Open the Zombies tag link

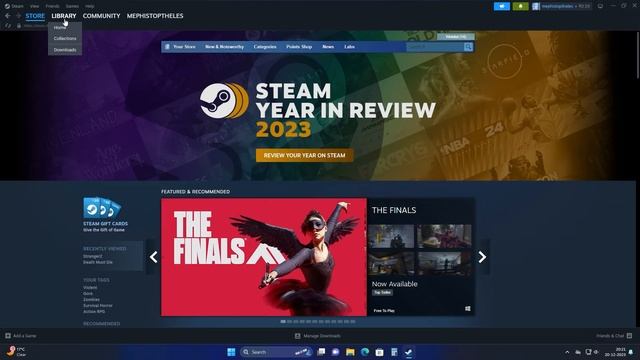coord(91,300)
